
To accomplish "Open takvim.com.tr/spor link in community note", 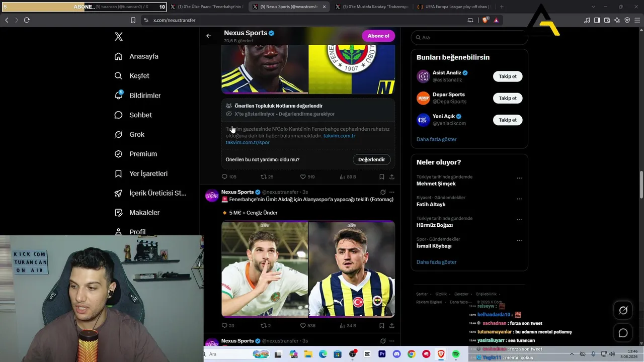I will [x=248, y=143].
